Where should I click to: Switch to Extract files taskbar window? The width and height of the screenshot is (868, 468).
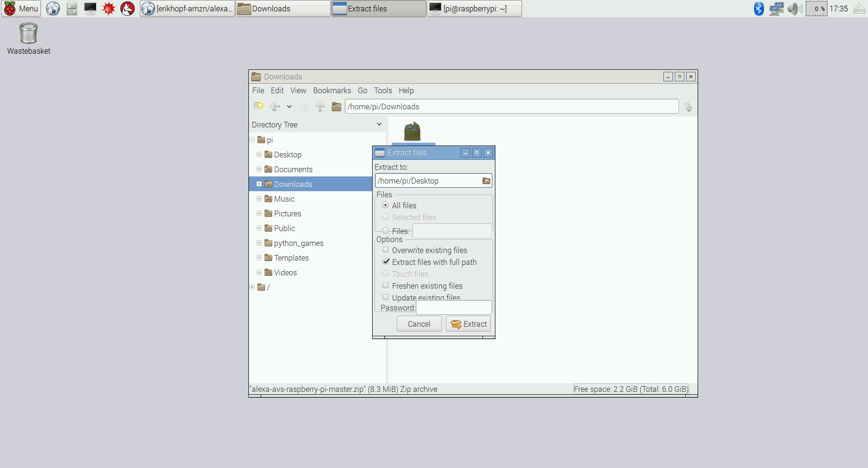pyautogui.click(x=379, y=9)
